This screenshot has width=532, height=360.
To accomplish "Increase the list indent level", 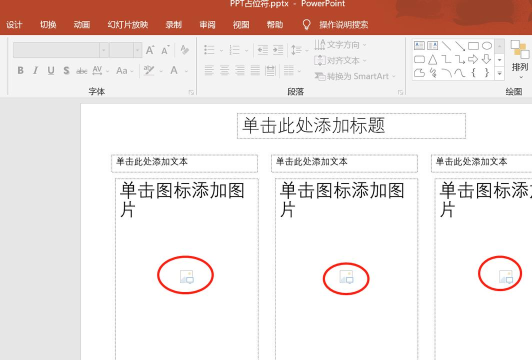I will [278, 50].
